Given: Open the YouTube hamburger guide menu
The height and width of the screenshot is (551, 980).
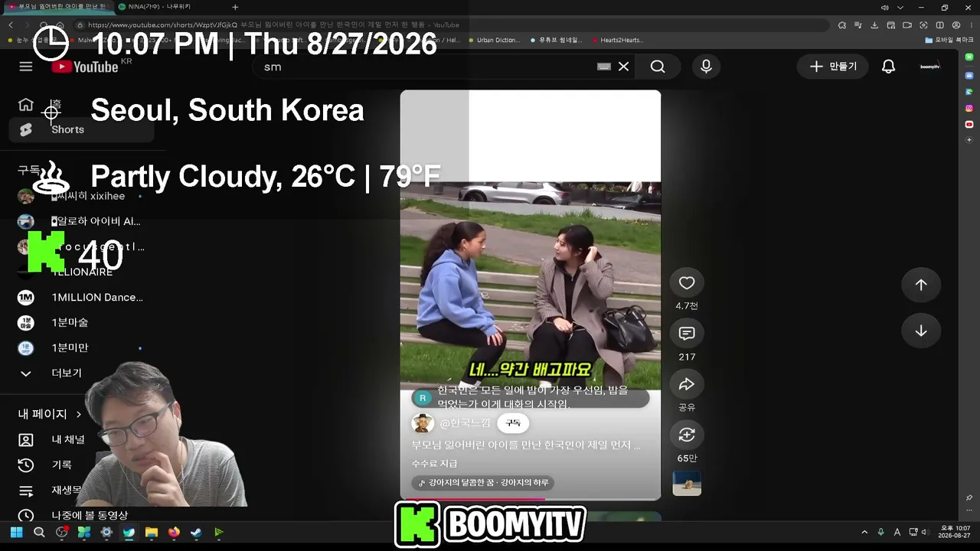Looking at the screenshot, I should (x=26, y=67).
